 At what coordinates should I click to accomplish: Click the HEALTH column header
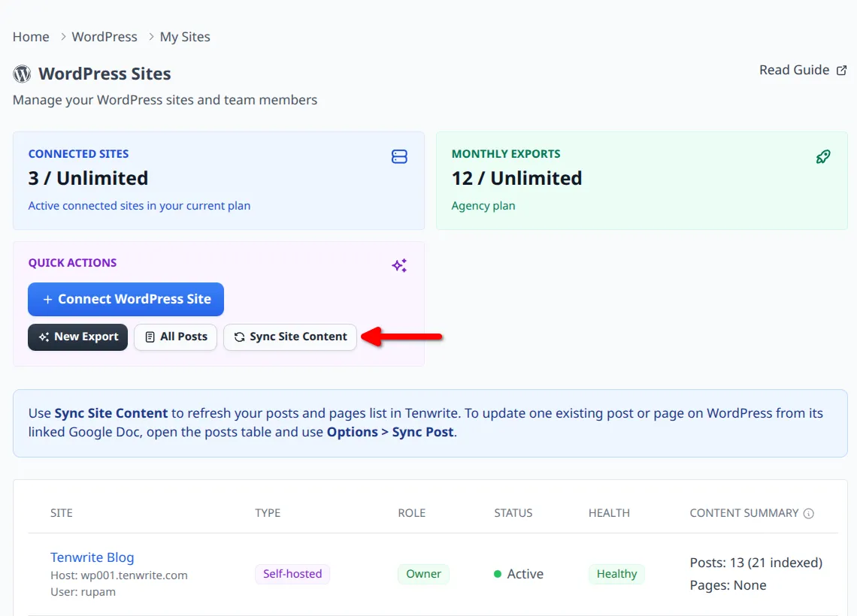(610, 513)
